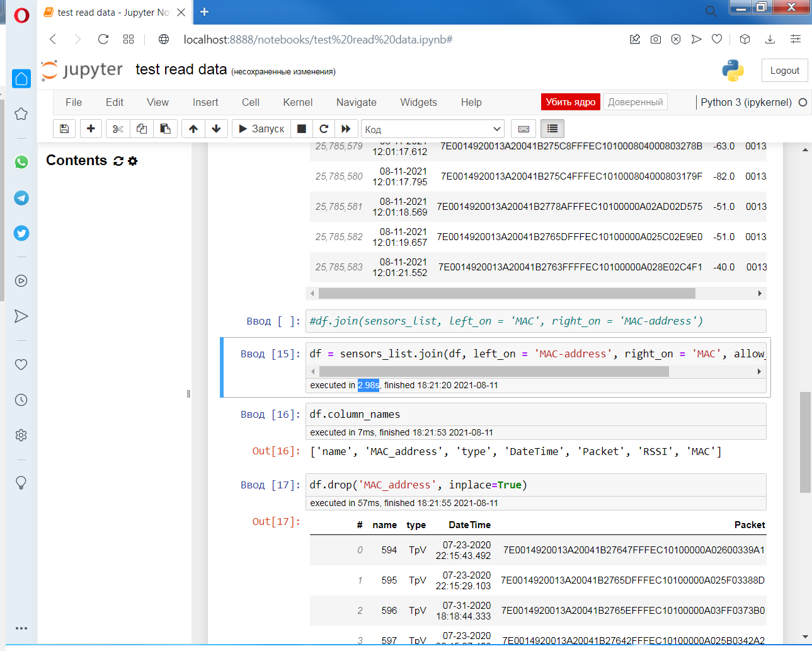Open Opera speed dial grid icon
The width and height of the screenshot is (812, 651).
129,39
